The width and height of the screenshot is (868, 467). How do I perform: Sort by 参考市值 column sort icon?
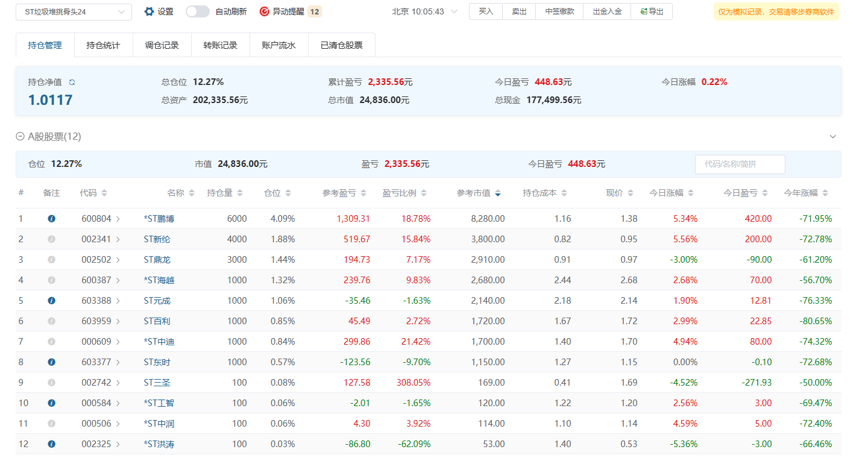tap(498, 193)
